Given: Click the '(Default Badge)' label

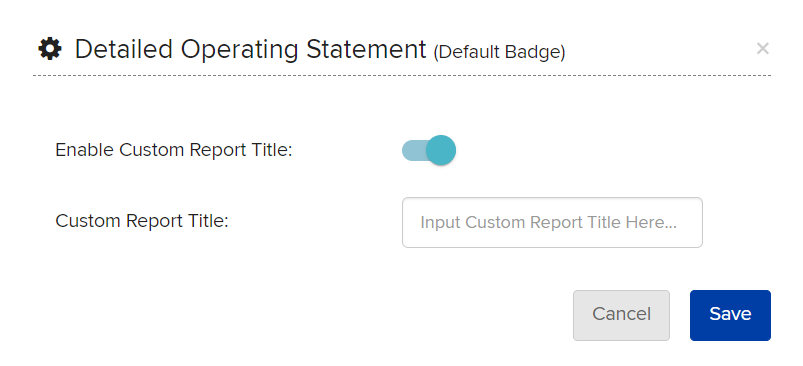Looking at the screenshot, I should pyautogui.click(x=499, y=52).
